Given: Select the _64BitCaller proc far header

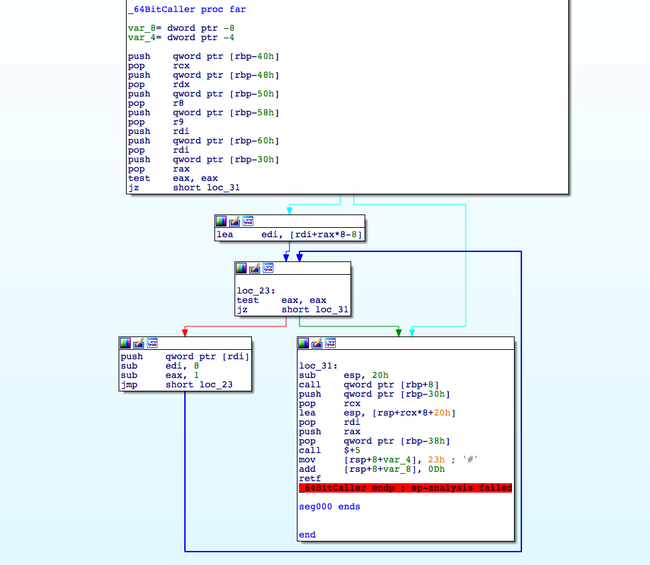Looking at the screenshot, I should coord(187,9).
